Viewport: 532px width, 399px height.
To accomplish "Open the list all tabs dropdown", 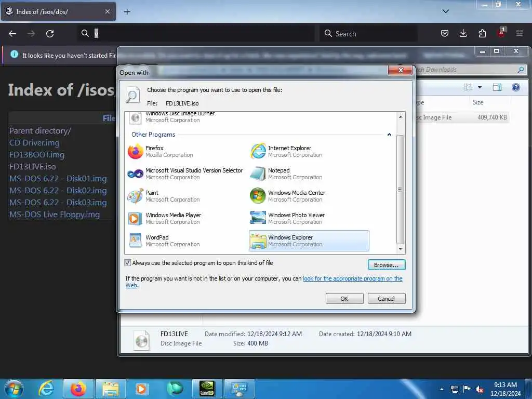I will (x=446, y=11).
